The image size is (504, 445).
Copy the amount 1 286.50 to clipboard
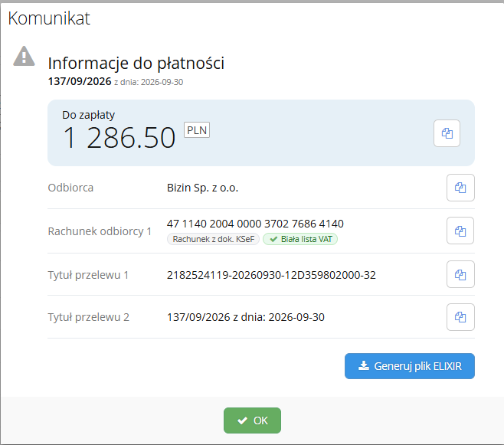tap(447, 133)
